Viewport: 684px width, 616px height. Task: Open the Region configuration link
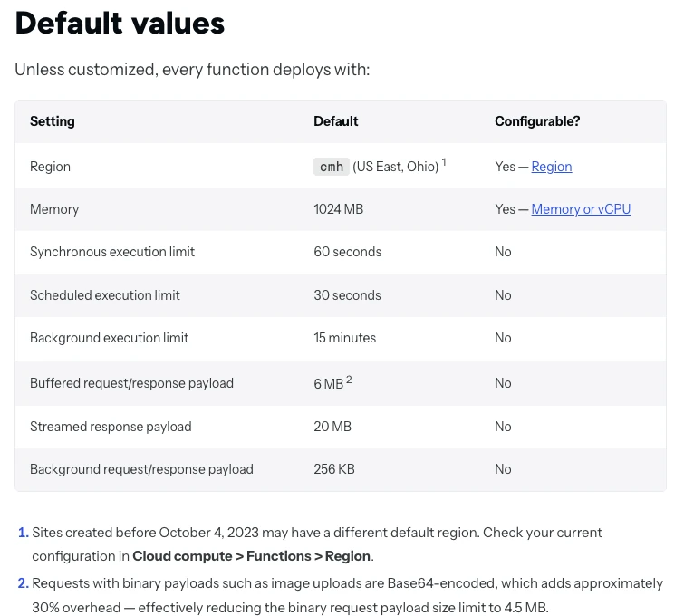click(x=552, y=167)
